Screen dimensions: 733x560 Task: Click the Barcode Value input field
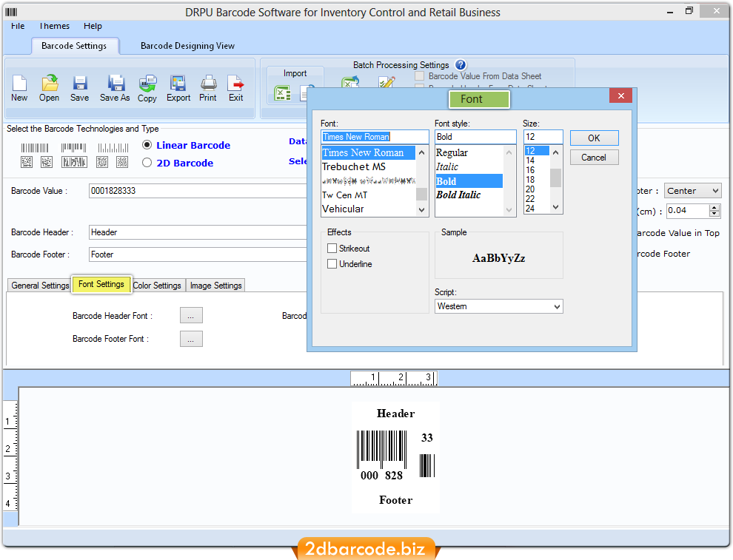point(197,191)
